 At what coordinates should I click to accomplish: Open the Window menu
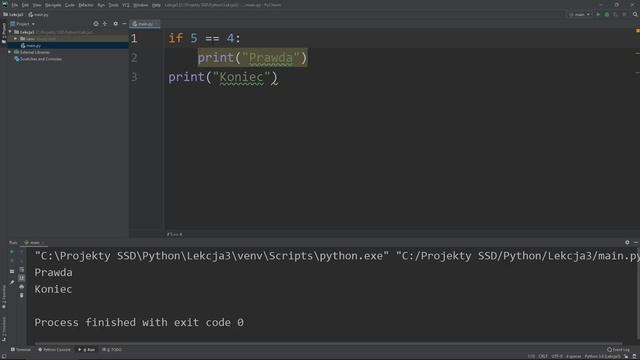(x=140, y=5)
